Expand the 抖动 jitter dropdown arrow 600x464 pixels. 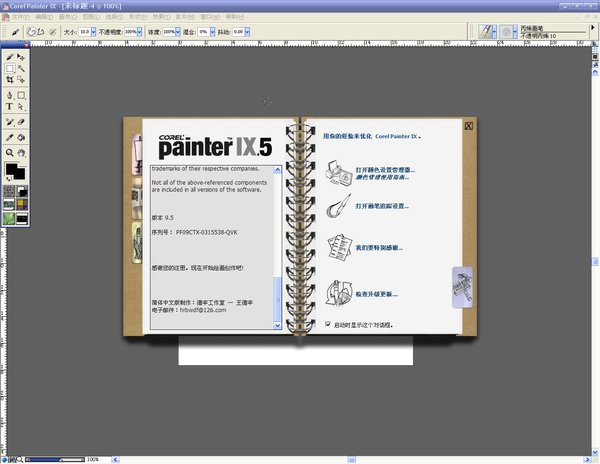[x=248, y=32]
